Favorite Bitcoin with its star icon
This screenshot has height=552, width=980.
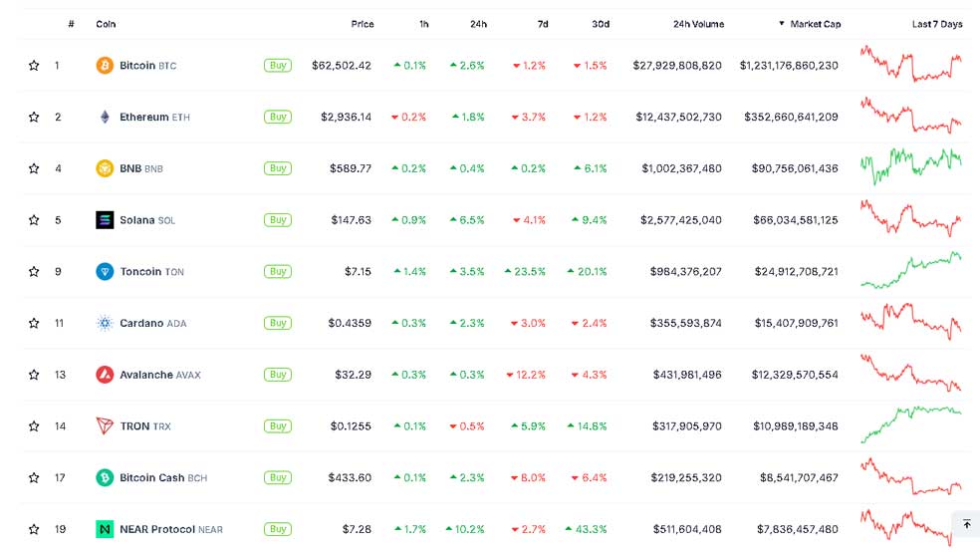coord(34,65)
